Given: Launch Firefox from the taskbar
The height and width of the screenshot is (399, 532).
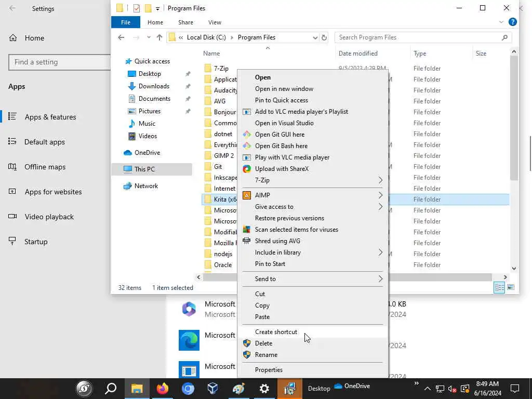Looking at the screenshot, I should 163,389.
